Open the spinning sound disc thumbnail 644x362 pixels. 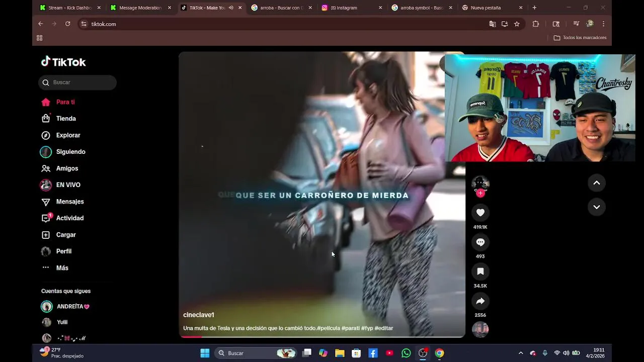click(x=480, y=329)
